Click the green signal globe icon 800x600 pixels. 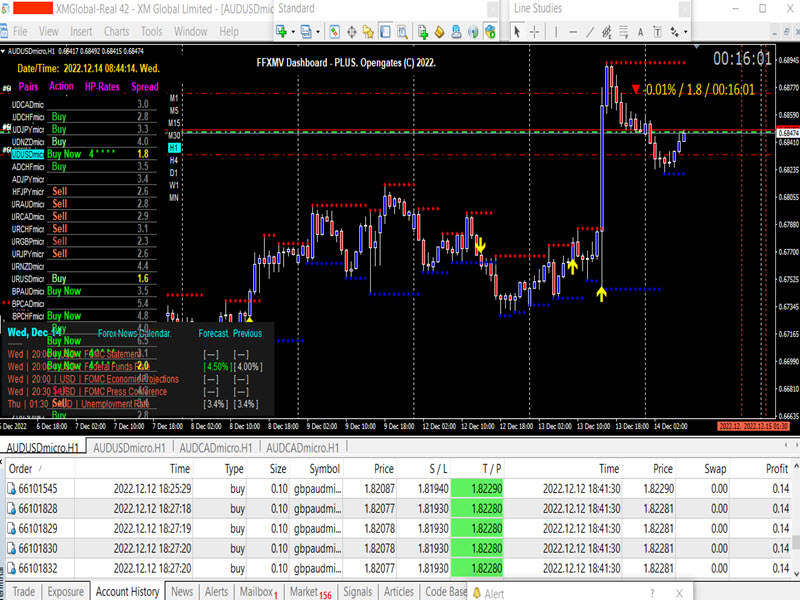(x=473, y=32)
